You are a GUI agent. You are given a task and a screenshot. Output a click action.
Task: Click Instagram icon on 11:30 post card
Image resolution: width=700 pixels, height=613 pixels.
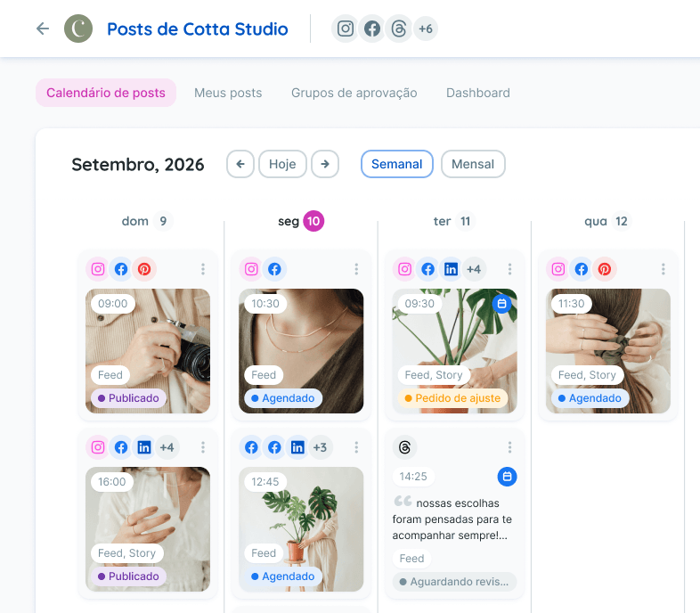point(558,269)
